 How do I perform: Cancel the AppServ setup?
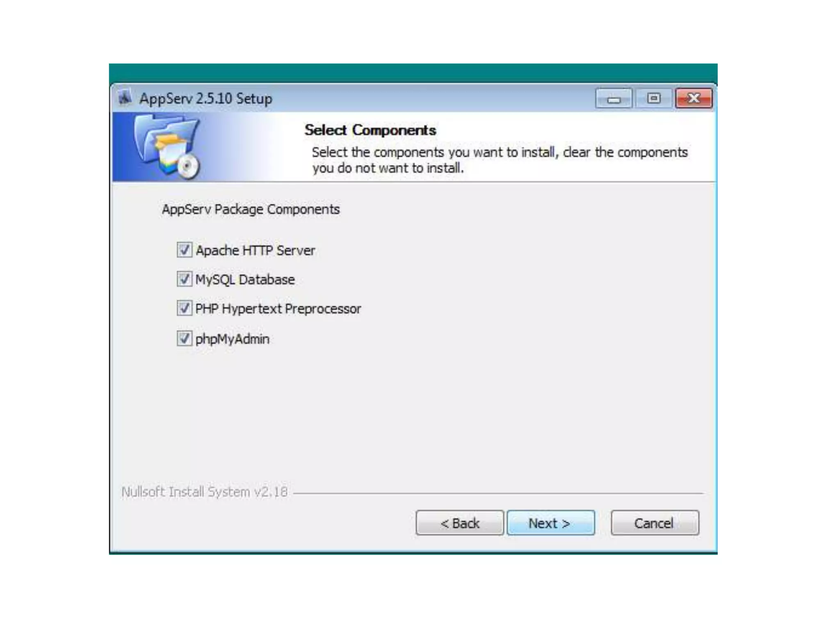coord(655,523)
